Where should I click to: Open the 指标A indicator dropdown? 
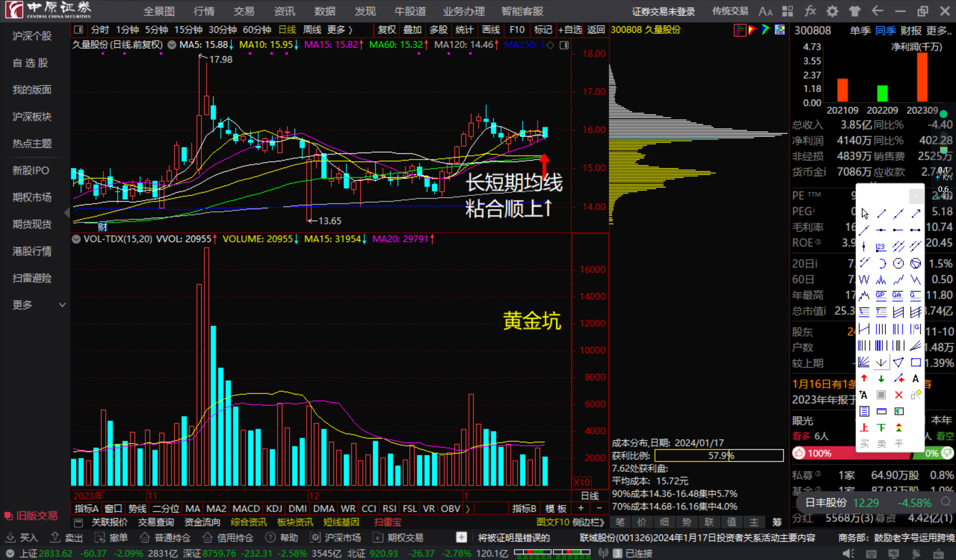(x=87, y=509)
